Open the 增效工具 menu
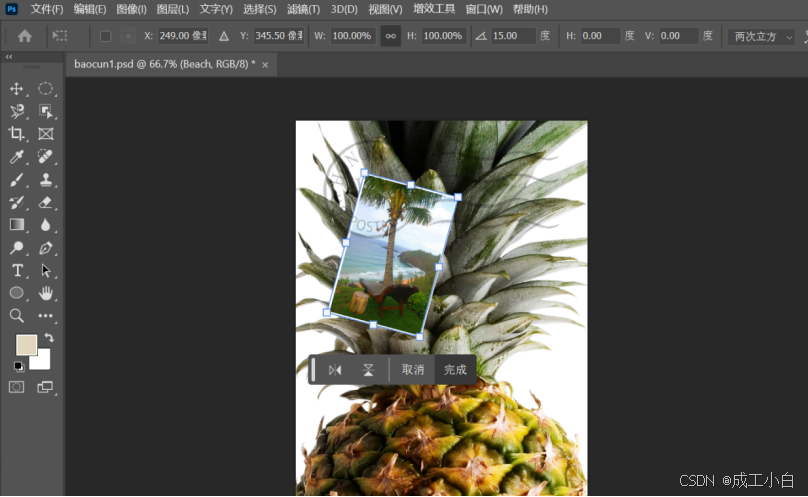This screenshot has height=497, width=808. pyautogui.click(x=434, y=9)
